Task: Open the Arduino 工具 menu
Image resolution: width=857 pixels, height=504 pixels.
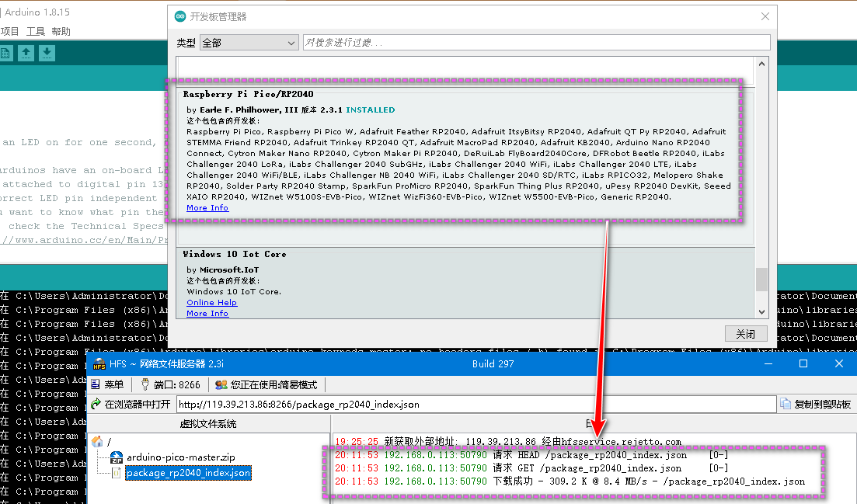Action: tap(36, 31)
